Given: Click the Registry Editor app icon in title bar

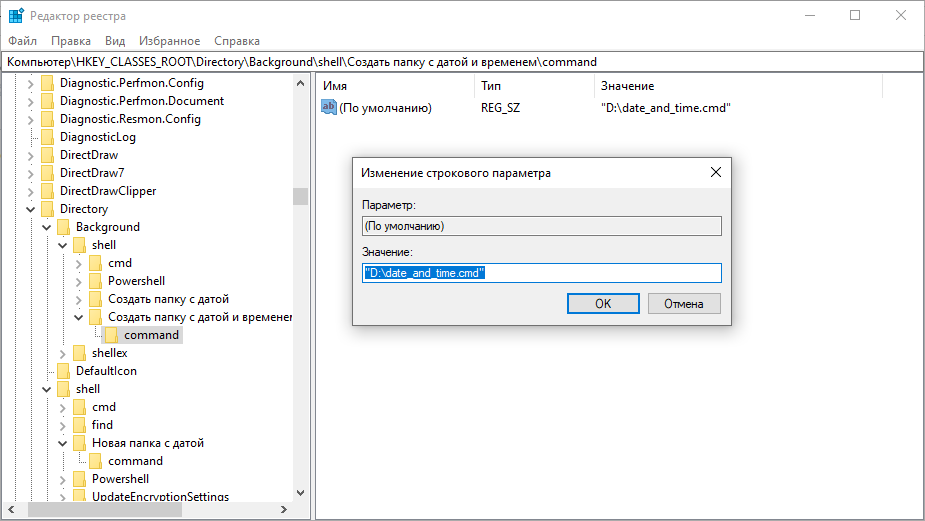Looking at the screenshot, I should point(16,15).
